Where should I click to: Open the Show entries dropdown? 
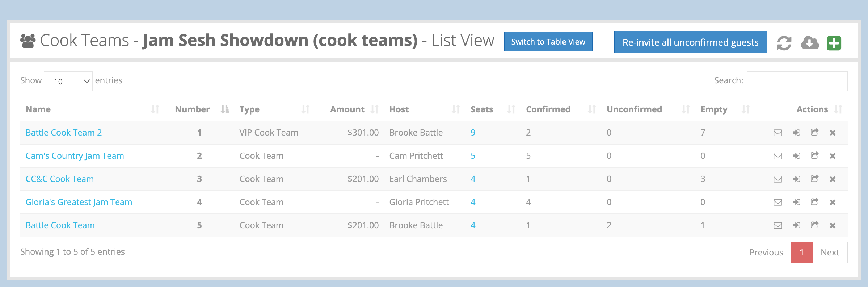(x=68, y=81)
